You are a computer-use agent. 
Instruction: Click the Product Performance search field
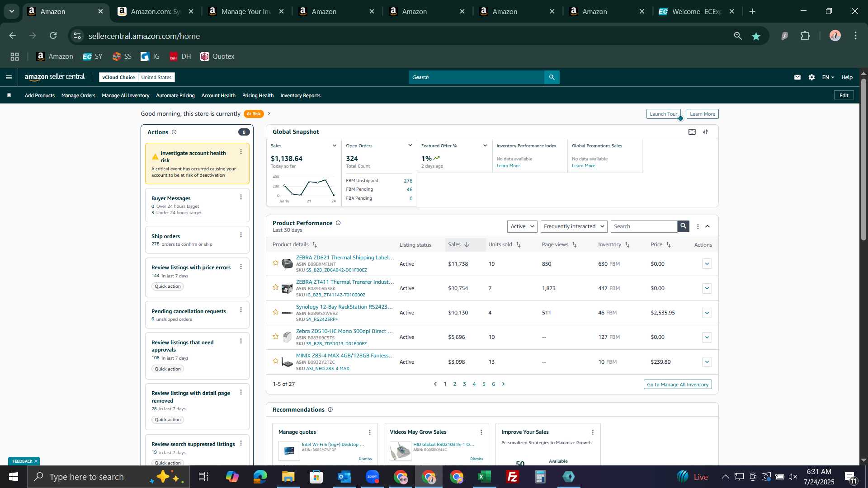(x=644, y=226)
